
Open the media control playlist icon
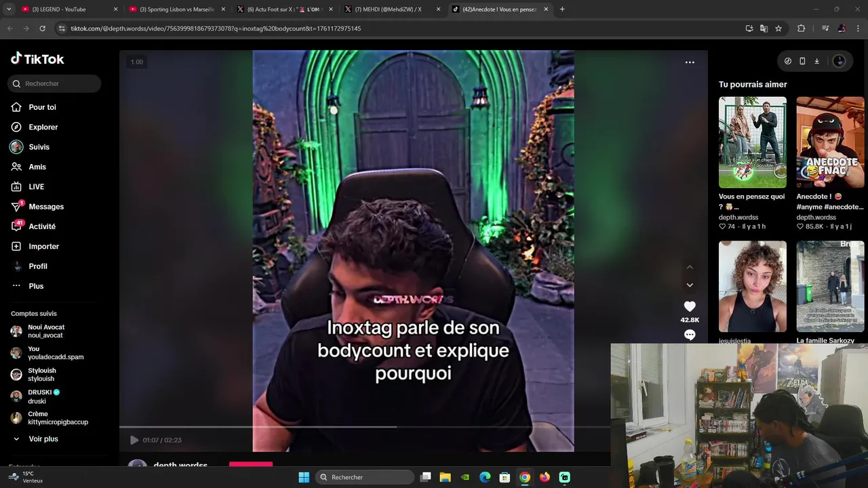825,28
